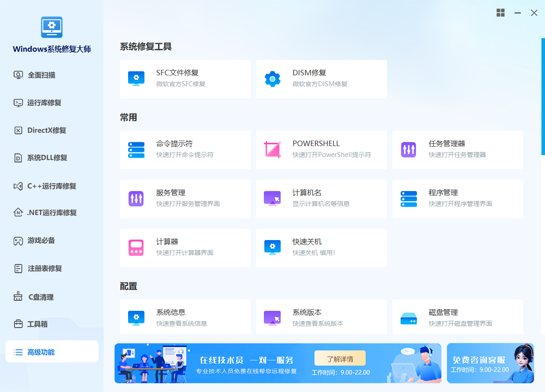Click the vertical scrollbar on right edge
Screen dimensions: 545x392
(543, 96)
